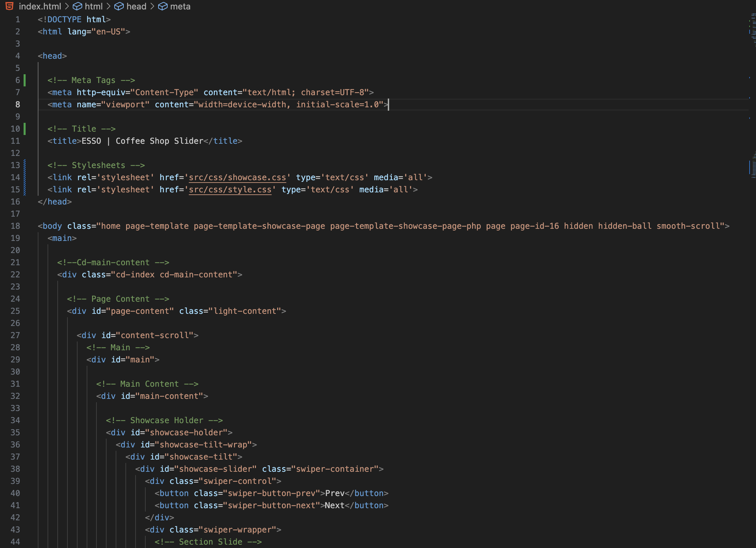The image size is (756, 548).
Task: Click the green change indicator beside line 10
Action: pos(25,129)
